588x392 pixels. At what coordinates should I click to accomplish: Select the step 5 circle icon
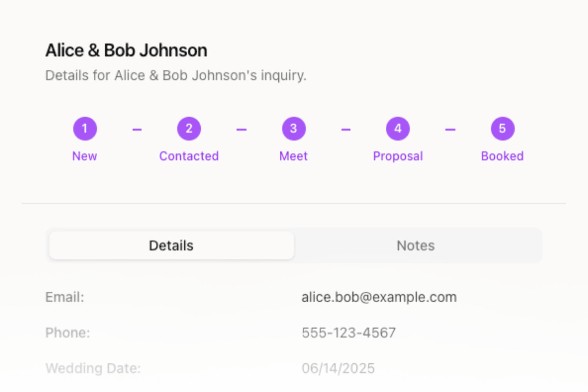[x=503, y=129]
